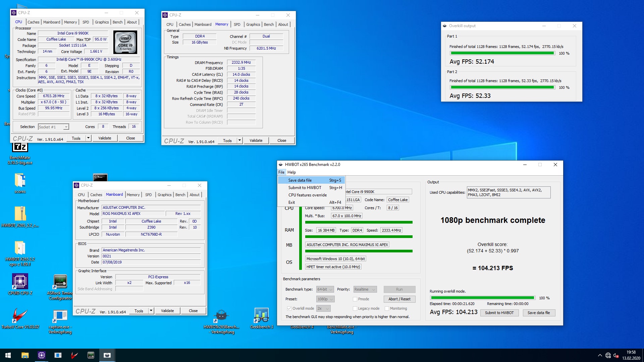Select CPU features override menu entry
This screenshot has width=644, height=362.
[x=311, y=195]
